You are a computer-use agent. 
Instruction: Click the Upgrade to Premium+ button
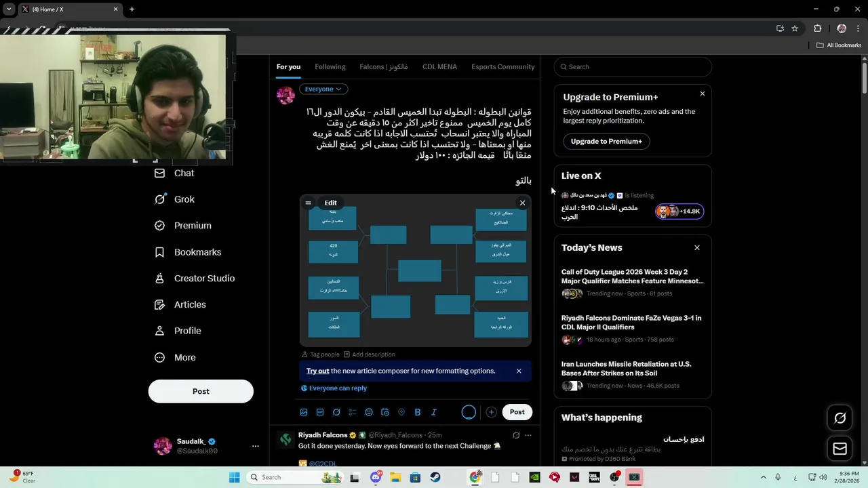[606, 141]
